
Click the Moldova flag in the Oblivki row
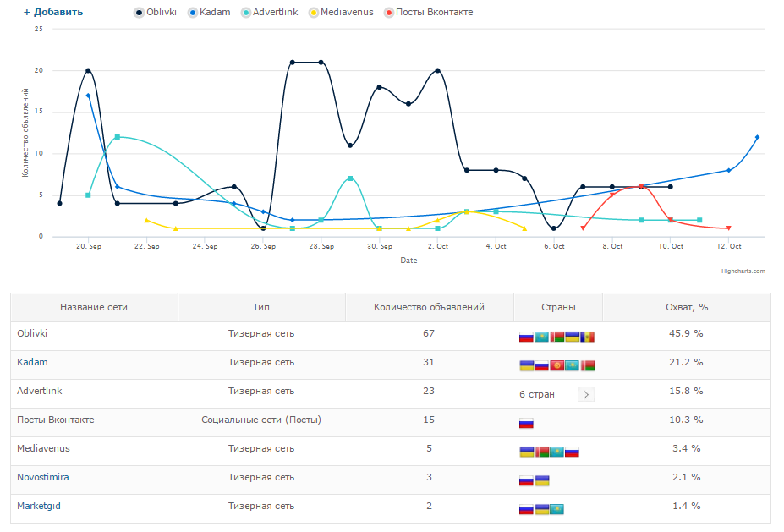[x=588, y=337]
